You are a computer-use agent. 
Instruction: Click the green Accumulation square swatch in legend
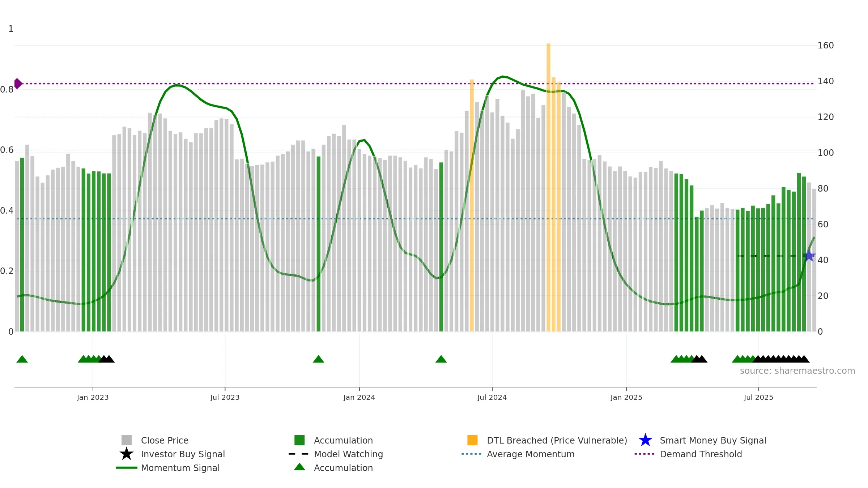tap(299, 440)
